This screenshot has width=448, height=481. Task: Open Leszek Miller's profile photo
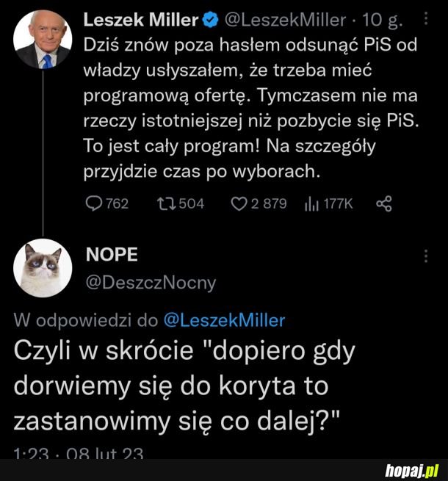pos(43,41)
